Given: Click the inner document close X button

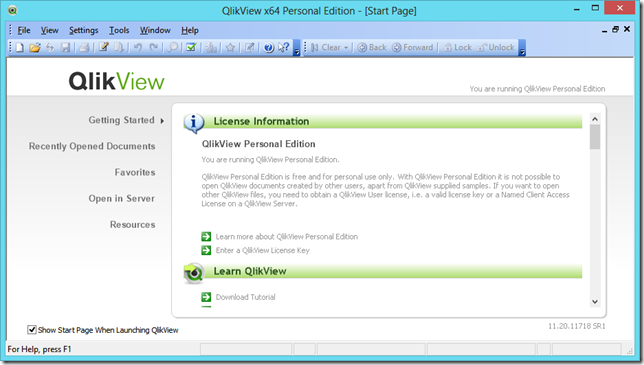Looking at the screenshot, I should [x=627, y=29].
